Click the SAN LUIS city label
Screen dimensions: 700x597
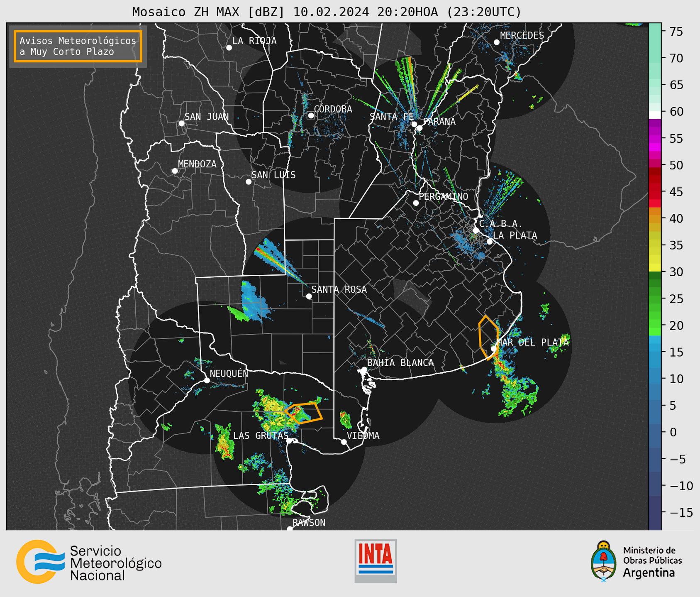coord(274,175)
